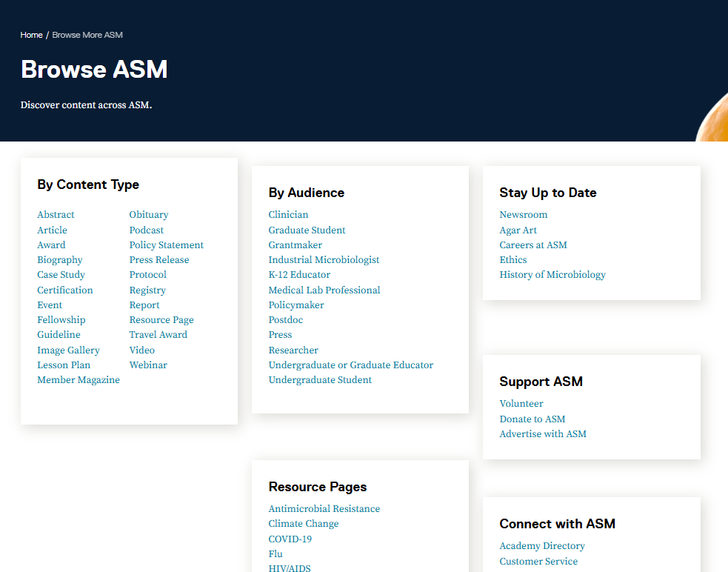Open Advertise with ASM
This screenshot has width=728, height=572.
tap(543, 434)
